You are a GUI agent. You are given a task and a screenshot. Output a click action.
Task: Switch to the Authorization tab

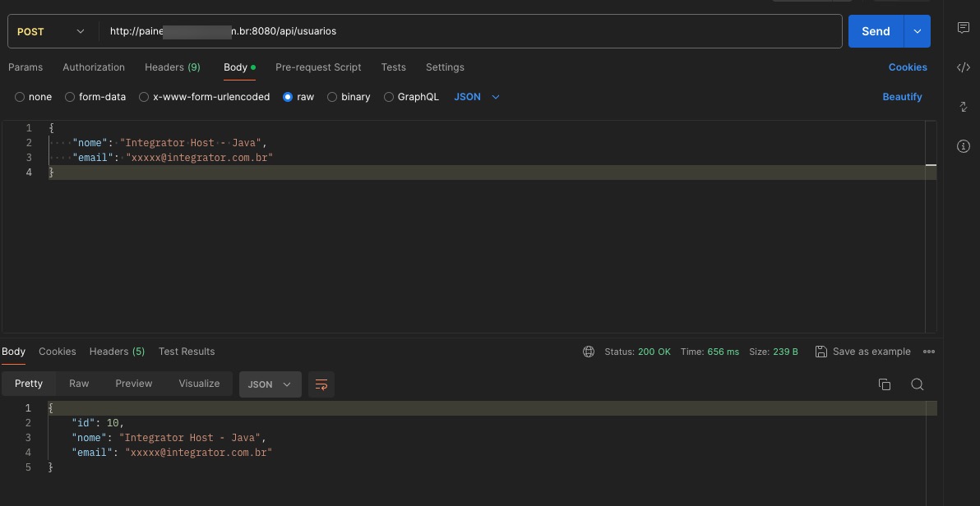[x=94, y=67]
